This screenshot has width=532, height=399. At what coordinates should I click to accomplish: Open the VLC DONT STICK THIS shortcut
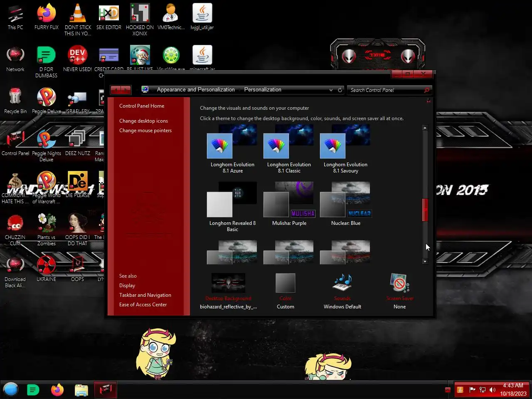tap(78, 20)
